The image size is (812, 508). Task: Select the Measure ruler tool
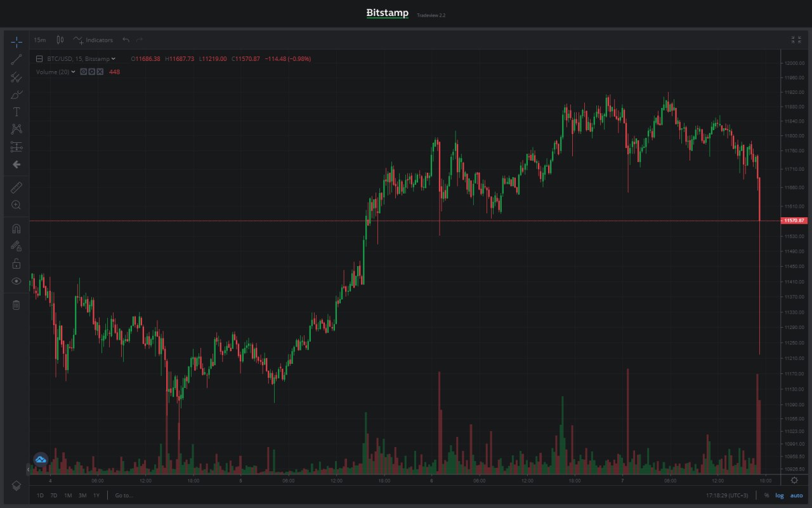[x=16, y=187]
